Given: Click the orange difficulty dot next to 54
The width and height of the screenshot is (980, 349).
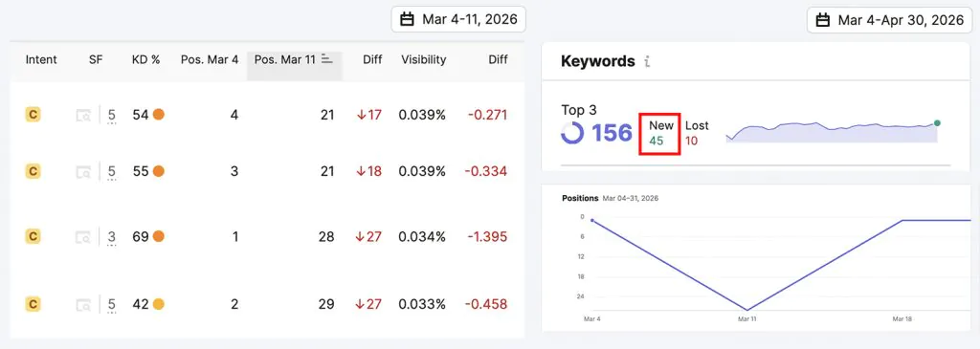Looking at the screenshot, I should pos(159,115).
